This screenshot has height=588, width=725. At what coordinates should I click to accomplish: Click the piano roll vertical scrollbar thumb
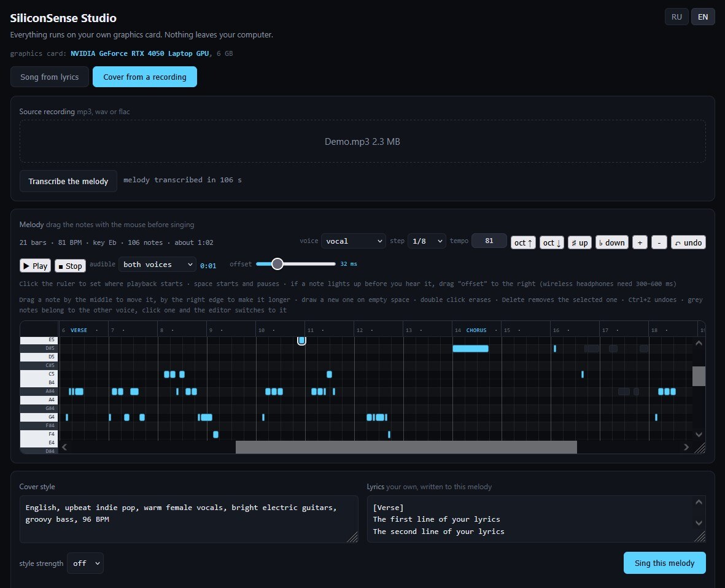point(699,376)
